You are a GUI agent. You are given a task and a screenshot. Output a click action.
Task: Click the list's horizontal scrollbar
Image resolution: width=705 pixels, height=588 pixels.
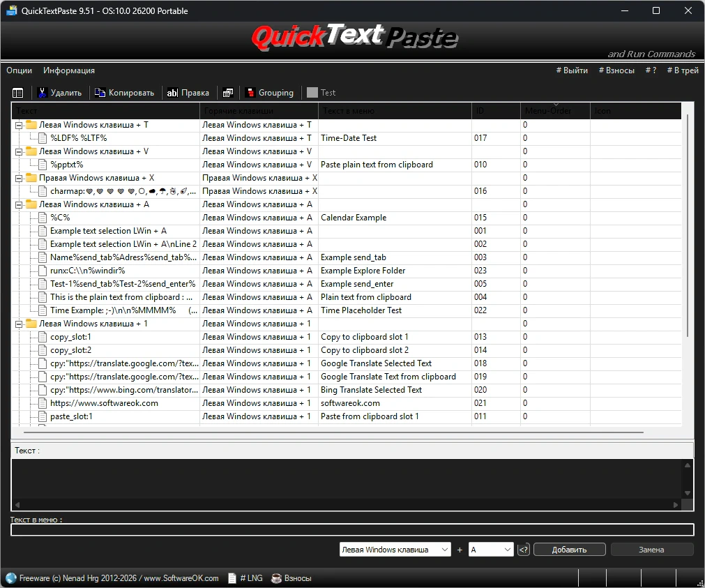[333, 432]
